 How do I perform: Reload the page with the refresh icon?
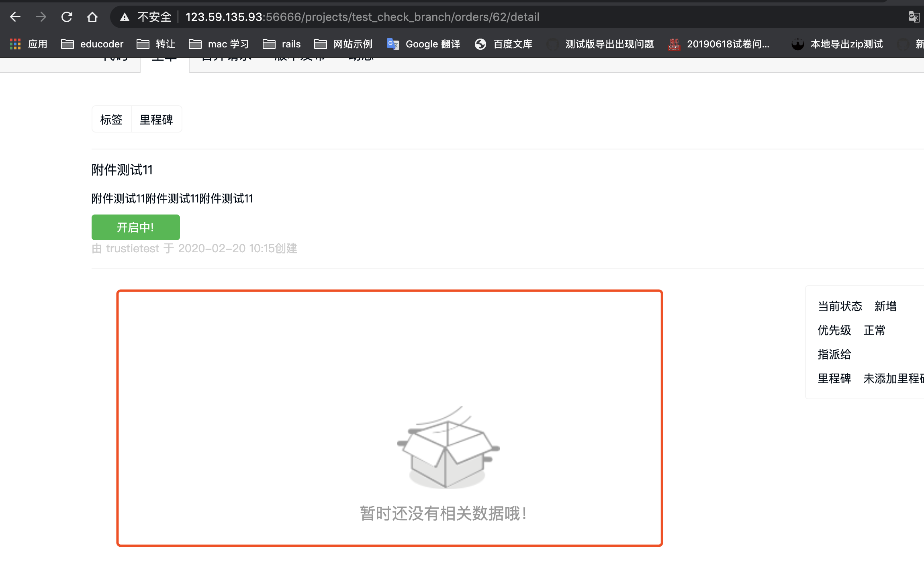[67, 17]
